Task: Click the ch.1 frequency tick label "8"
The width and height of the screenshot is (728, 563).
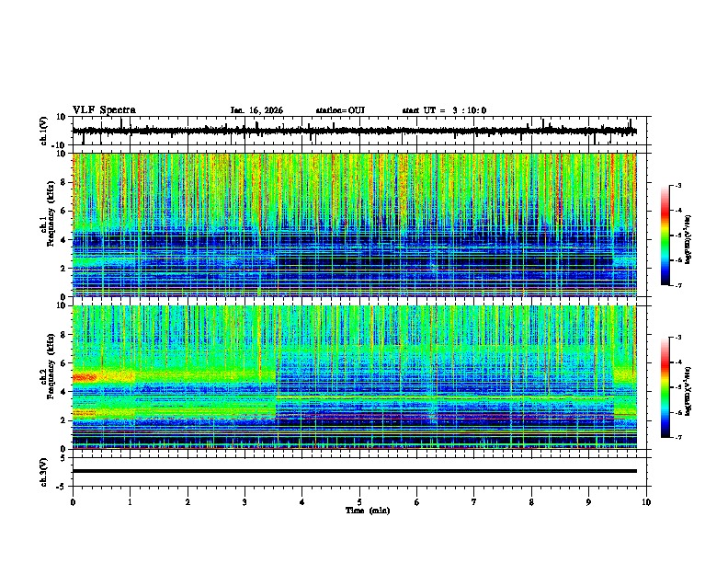Action: point(64,182)
